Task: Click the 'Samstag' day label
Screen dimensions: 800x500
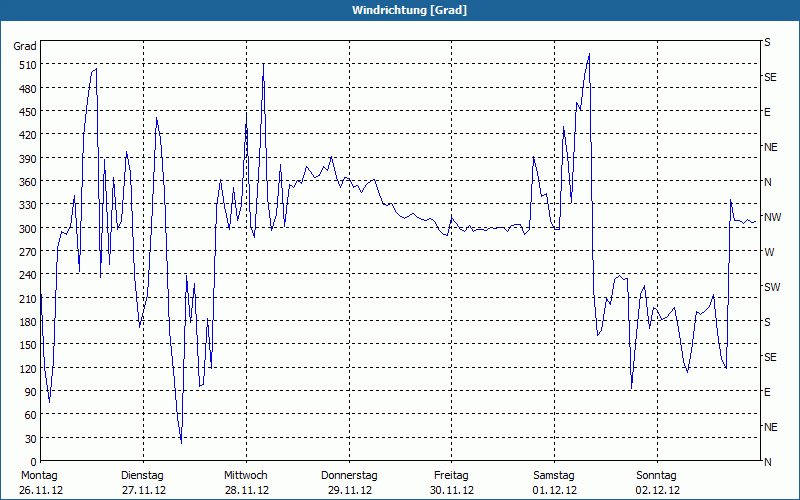Action: [x=554, y=476]
